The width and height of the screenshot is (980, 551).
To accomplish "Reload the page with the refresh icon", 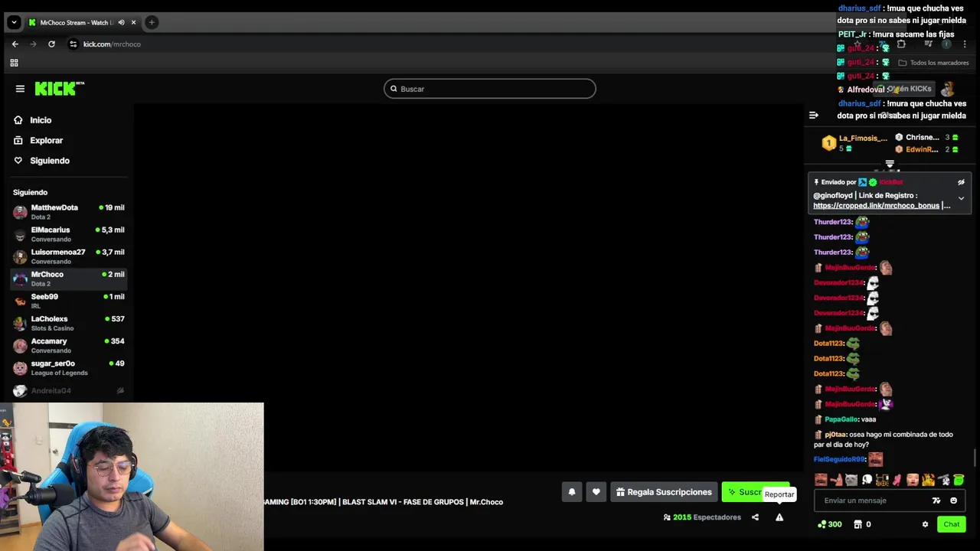I will tap(51, 44).
